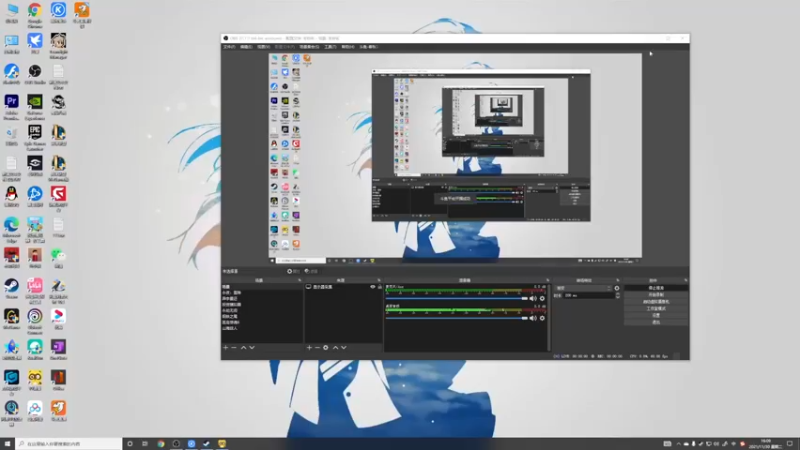Screen dimensions: 800x450
Task: Add a new scene with the Scenes panel plus icon
Action: click(x=226, y=347)
